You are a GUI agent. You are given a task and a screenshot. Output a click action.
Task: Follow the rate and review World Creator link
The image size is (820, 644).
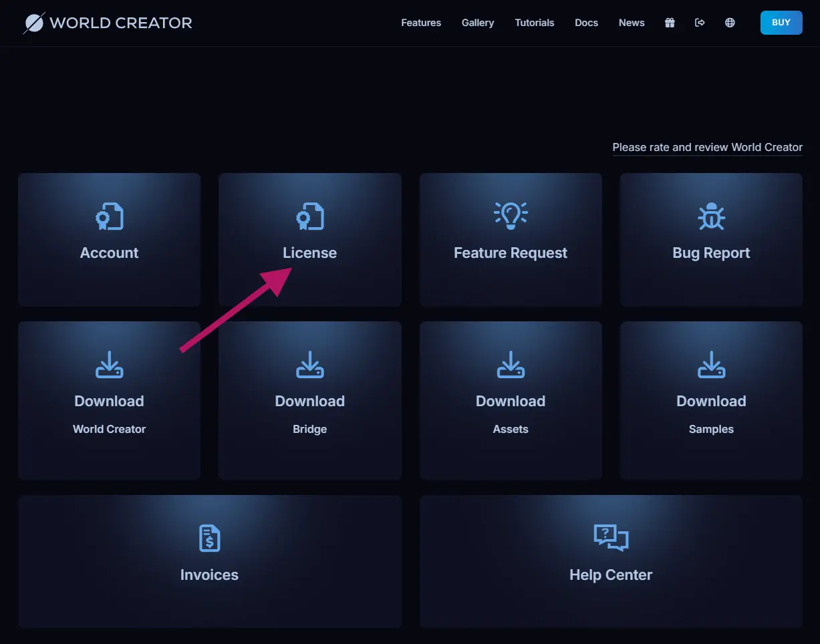click(707, 147)
